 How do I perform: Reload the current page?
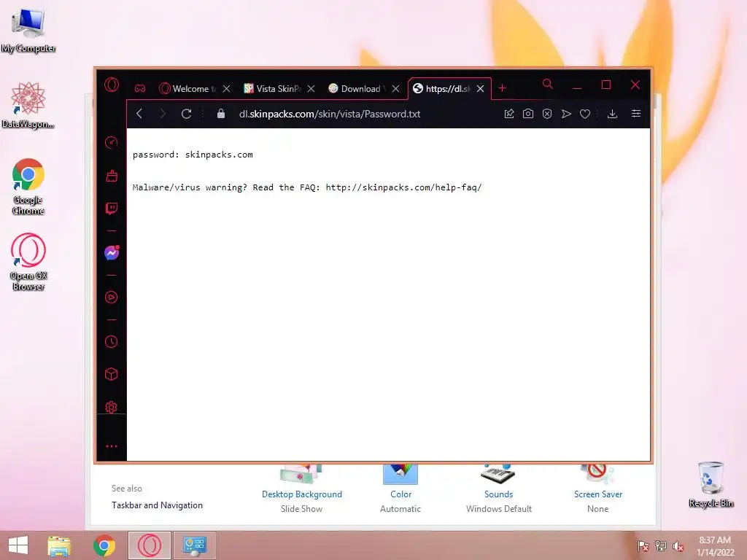[x=186, y=114]
